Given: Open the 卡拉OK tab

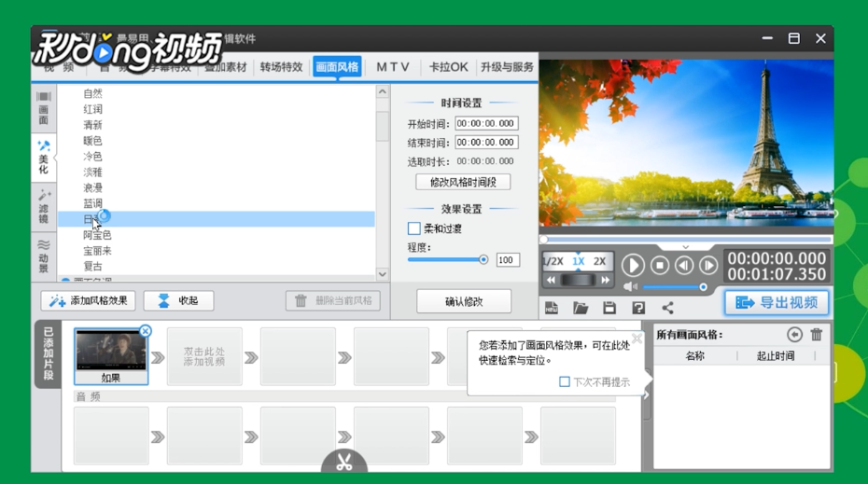Looking at the screenshot, I should point(448,67).
